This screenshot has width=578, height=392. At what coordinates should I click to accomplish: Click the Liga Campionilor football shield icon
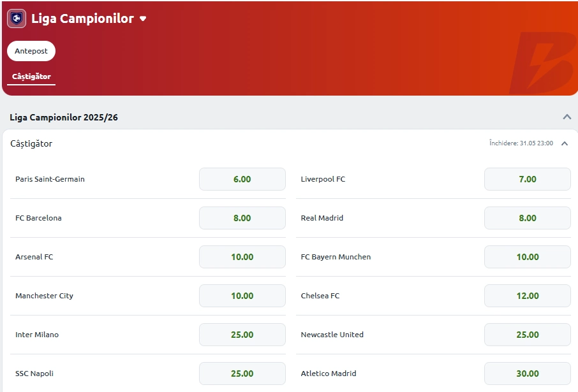coord(17,18)
